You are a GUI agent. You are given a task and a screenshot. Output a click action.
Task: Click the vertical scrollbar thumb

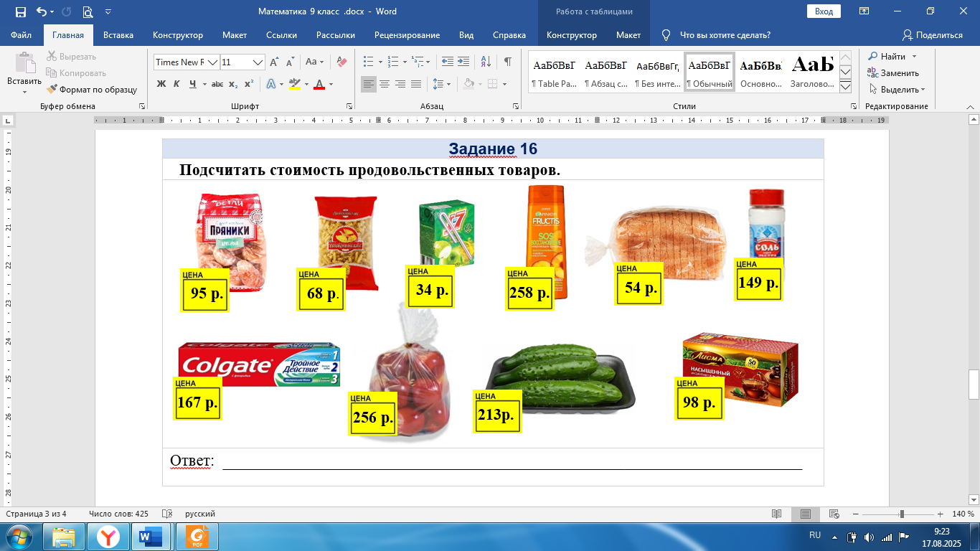coord(974,385)
